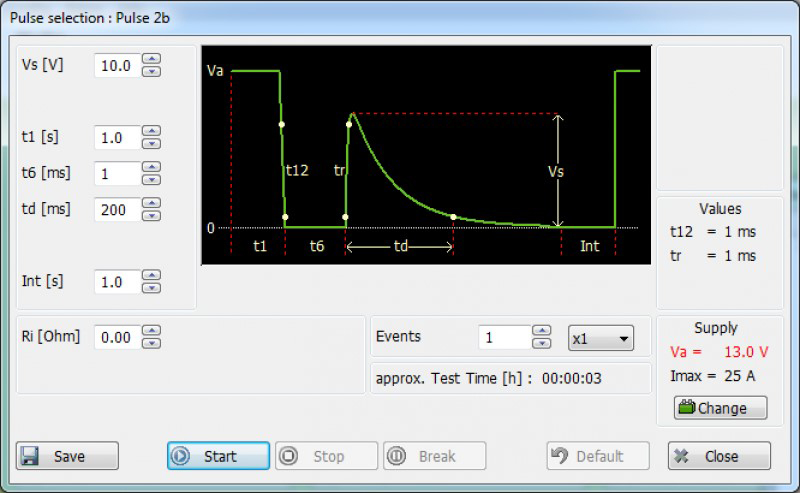Image resolution: width=800 pixels, height=493 pixels.
Task: Decrease Vs [V] value with down arrow
Action: click(152, 71)
